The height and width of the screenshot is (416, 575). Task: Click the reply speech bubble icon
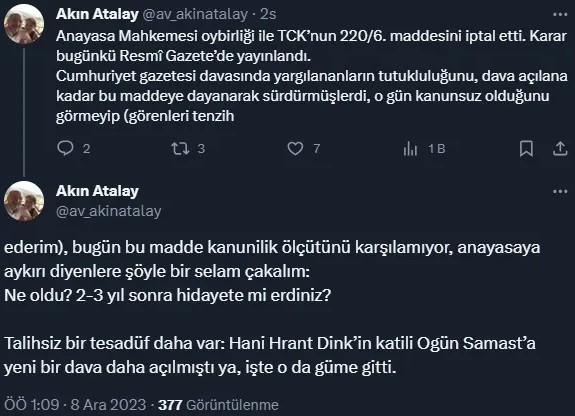(66, 149)
